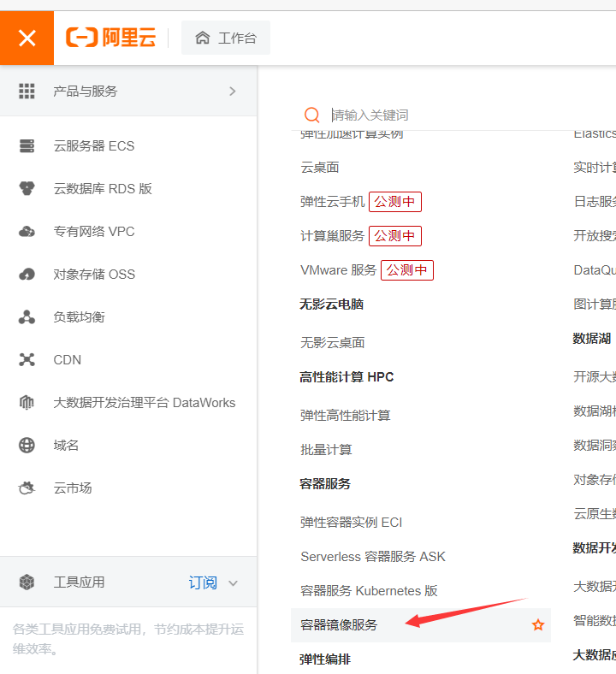The width and height of the screenshot is (616, 674).
Task: Favorite 容器镜像服务 with star icon
Action: 538,624
